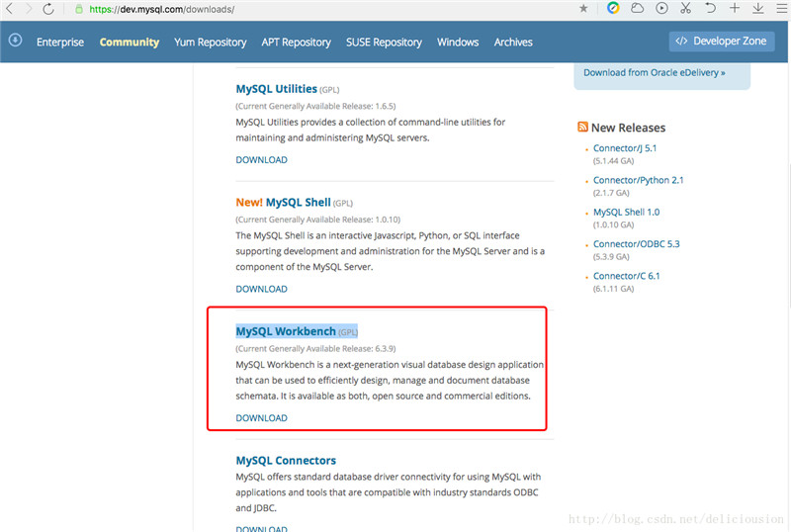
Task: Open the SUSE Repository tab
Action: pos(384,43)
